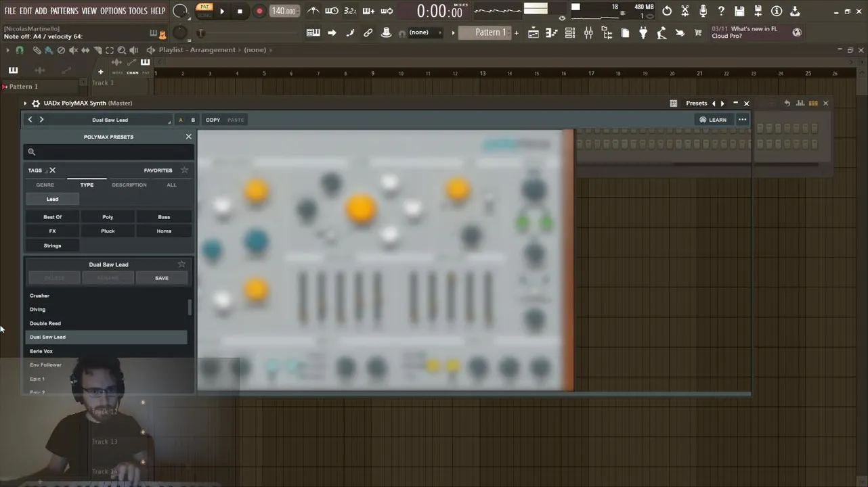The width and height of the screenshot is (868, 487).
Task: Open the mixer icon
Action: click(588, 32)
